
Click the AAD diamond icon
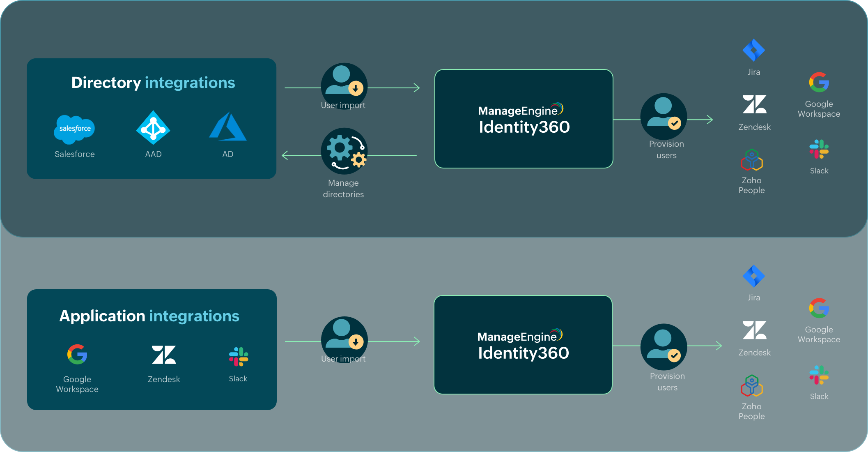[153, 128]
